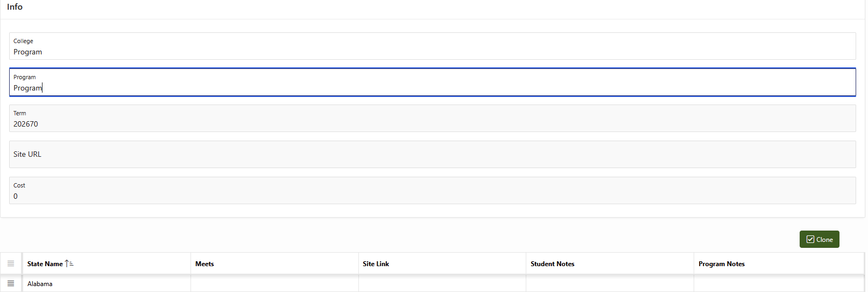Open the Meets column header menu
Image resolution: width=868 pixels, height=292 pixels.
[x=204, y=264]
